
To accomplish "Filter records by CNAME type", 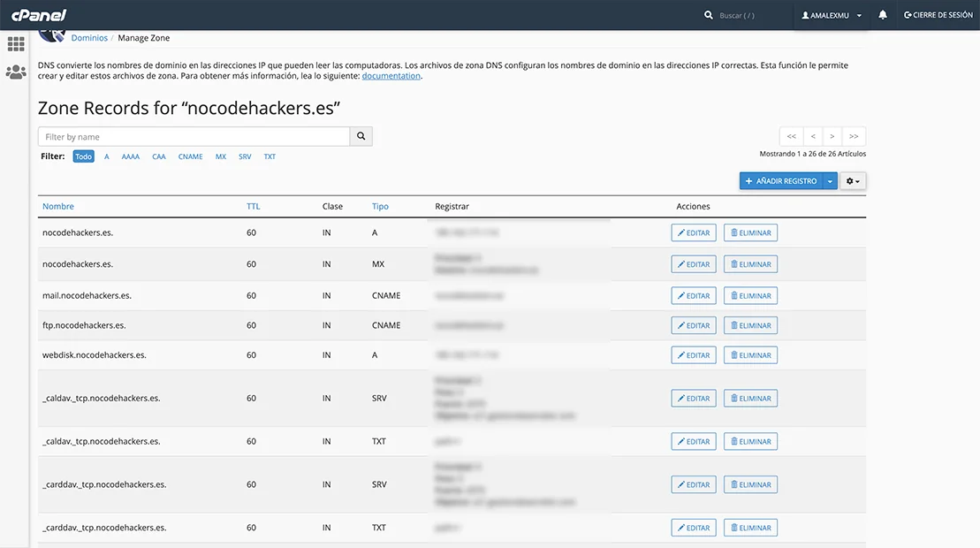I will point(190,156).
